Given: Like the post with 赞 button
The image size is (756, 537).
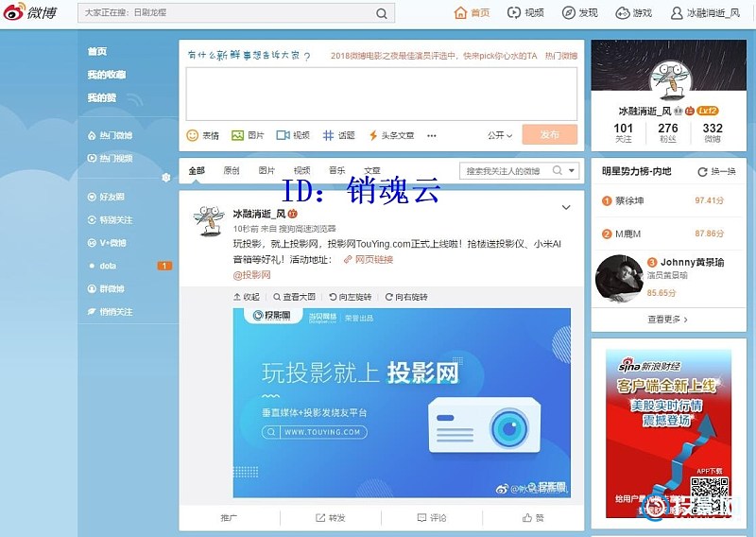Looking at the screenshot, I should click(x=533, y=518).
